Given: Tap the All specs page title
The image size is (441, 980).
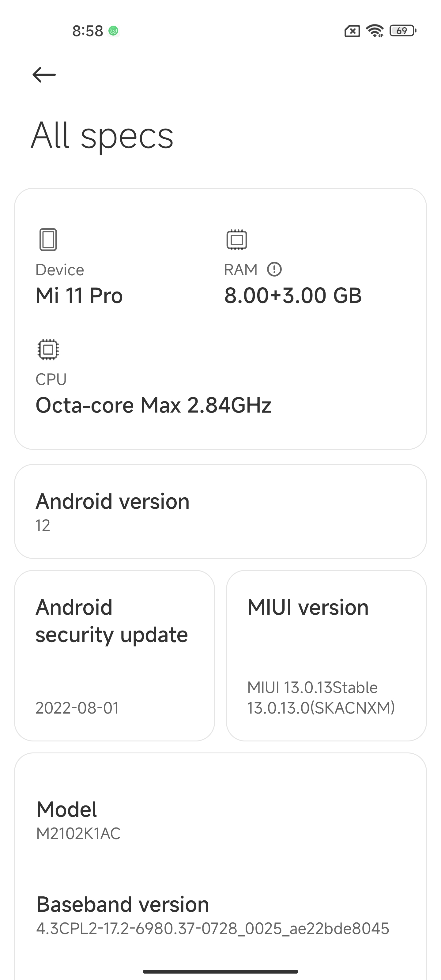Looking at the screenshot, I should [102, 135].
